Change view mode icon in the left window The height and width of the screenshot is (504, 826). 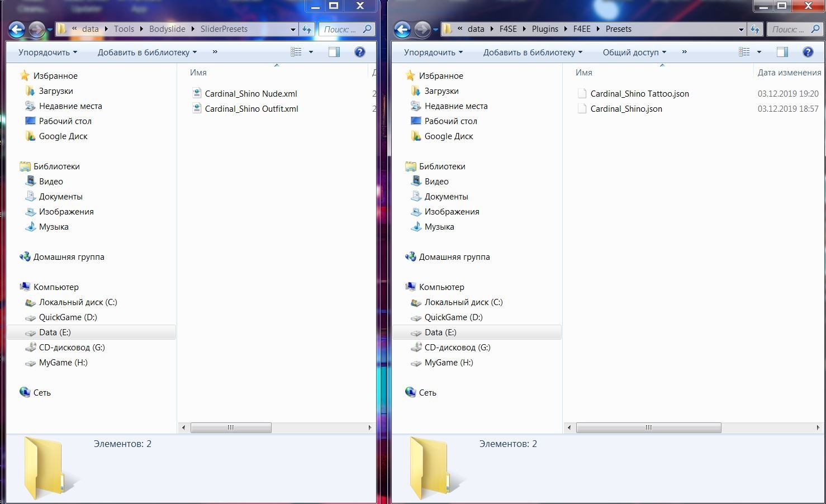point(296,52)
